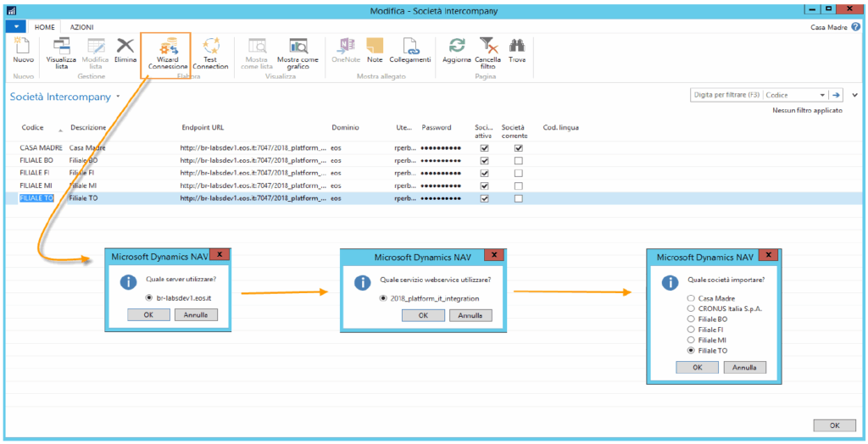Switch to the HOME ribbon tab
The image size is (868, 444).
click(44, 26)
